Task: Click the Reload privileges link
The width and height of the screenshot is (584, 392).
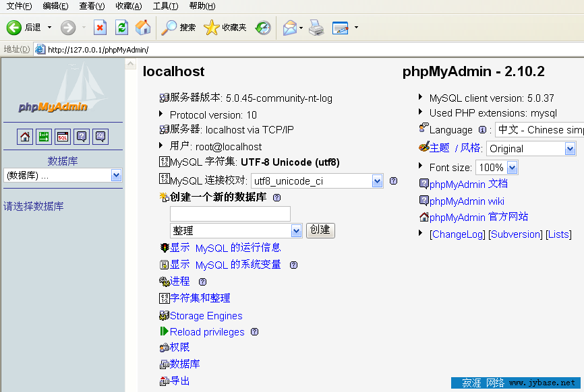Action: tap(207, 332)
